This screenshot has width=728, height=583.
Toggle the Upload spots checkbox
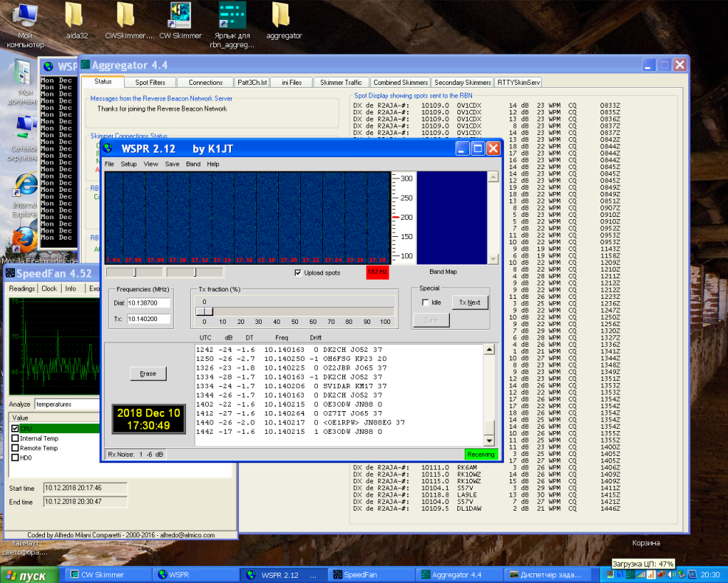tap(298, 272)
